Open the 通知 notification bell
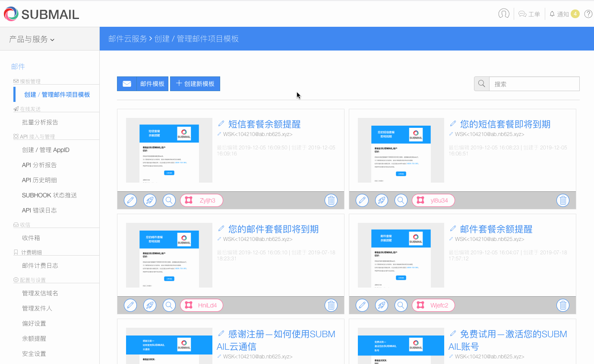The height and width of the screenshot is (364, 594). click(552, 13)
